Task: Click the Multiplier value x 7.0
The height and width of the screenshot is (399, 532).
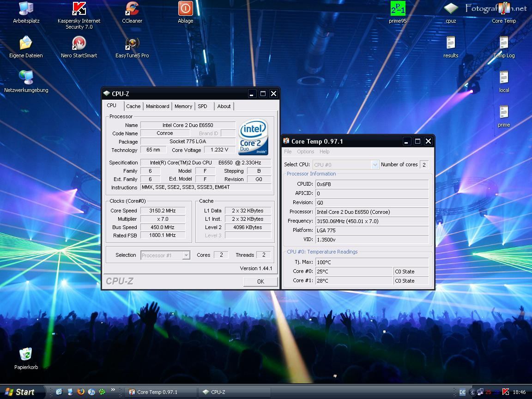Action: click(163, 219)
